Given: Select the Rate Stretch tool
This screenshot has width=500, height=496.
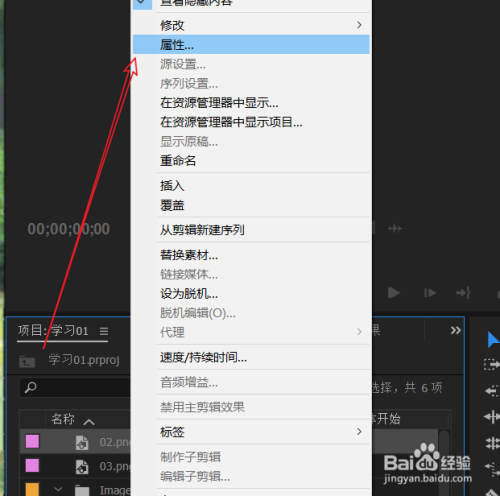Looking at the screenshot, I should (x=492, y=443).
